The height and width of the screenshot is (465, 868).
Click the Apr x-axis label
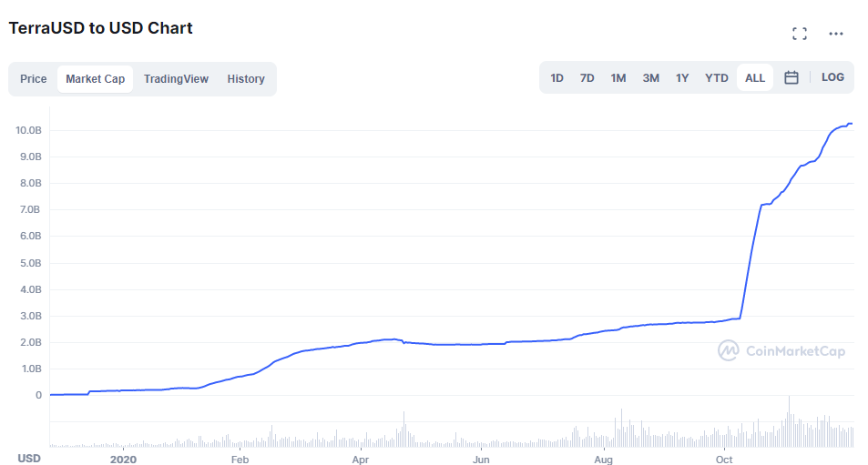(x=361, y=460)
